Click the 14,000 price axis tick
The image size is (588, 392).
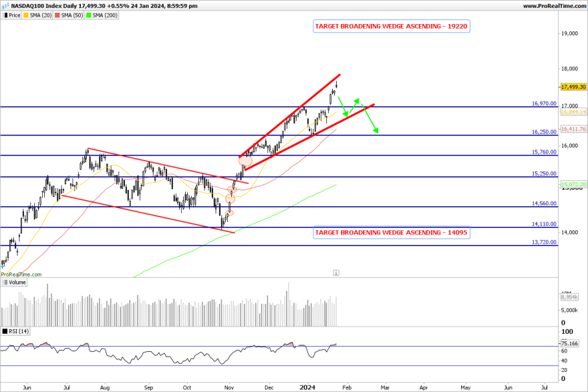(569, 232)
